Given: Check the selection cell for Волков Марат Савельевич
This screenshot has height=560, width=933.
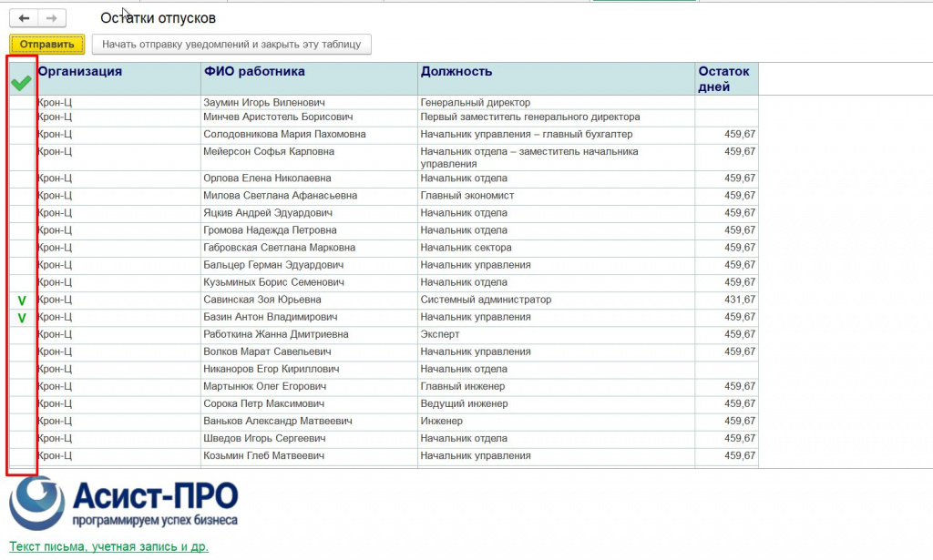Looking at the screenshot, I should (23, 351).
